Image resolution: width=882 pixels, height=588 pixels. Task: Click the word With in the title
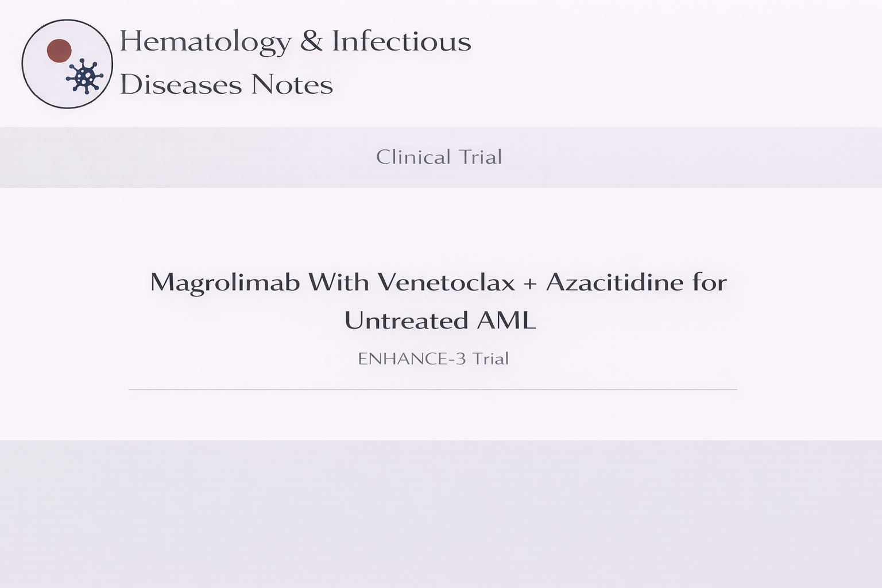(x=338, y=283)
